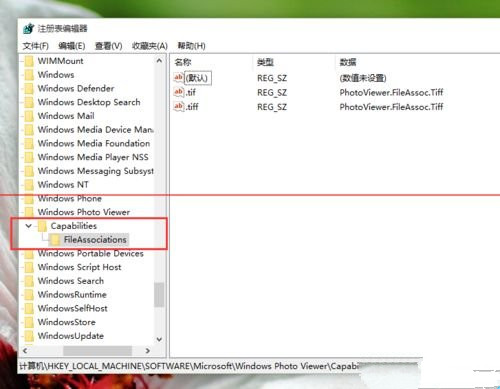
Task: Select the WIMMount folder icon
Action: point(29,61)
